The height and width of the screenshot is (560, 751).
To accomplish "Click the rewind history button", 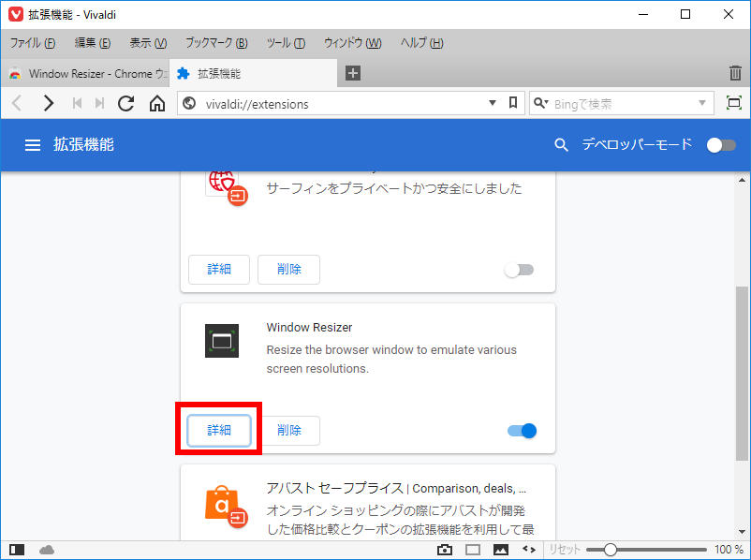I will coord(77,103).
